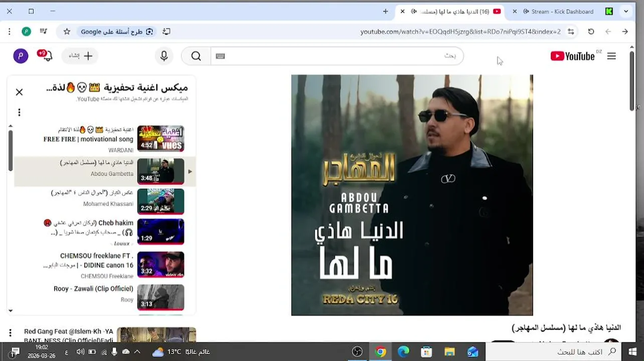View site information icon in address bar
The image size is (644, 361).
(x=571, y=32)
